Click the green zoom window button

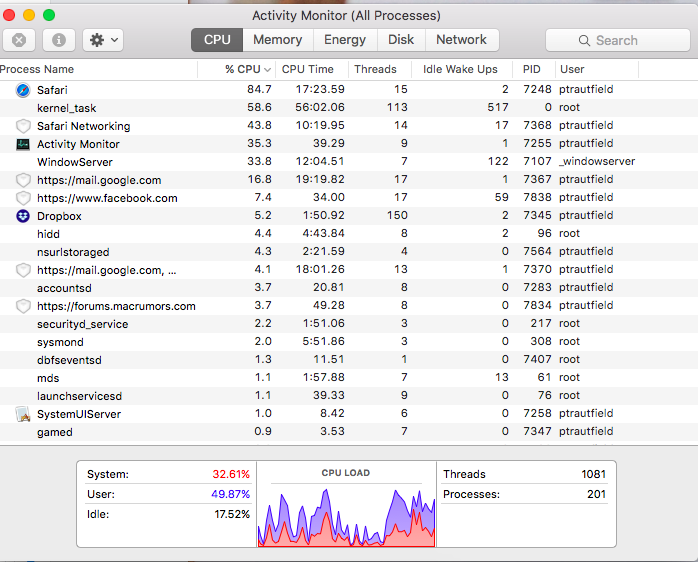[49, 15]
